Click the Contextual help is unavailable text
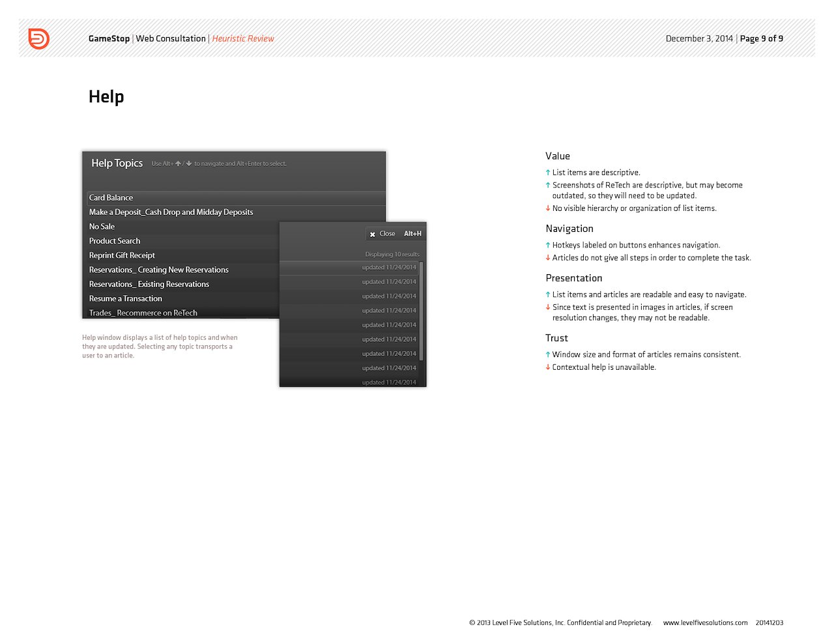 [604, 367]
